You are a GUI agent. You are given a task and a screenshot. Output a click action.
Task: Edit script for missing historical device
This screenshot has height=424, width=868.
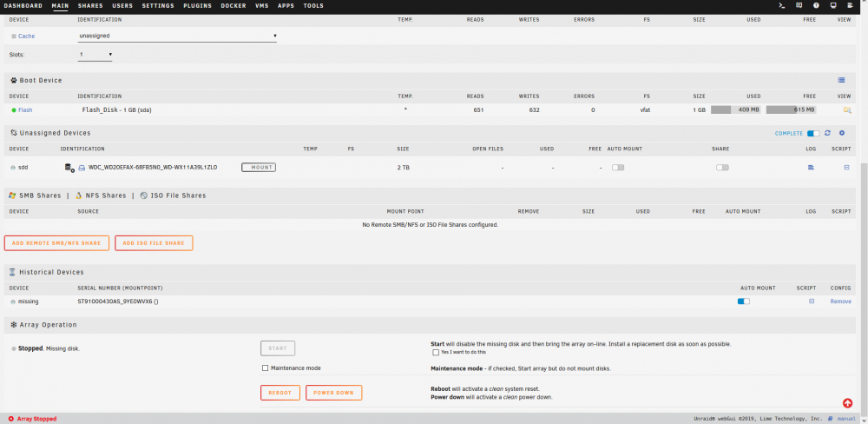(x=812, y=301)
